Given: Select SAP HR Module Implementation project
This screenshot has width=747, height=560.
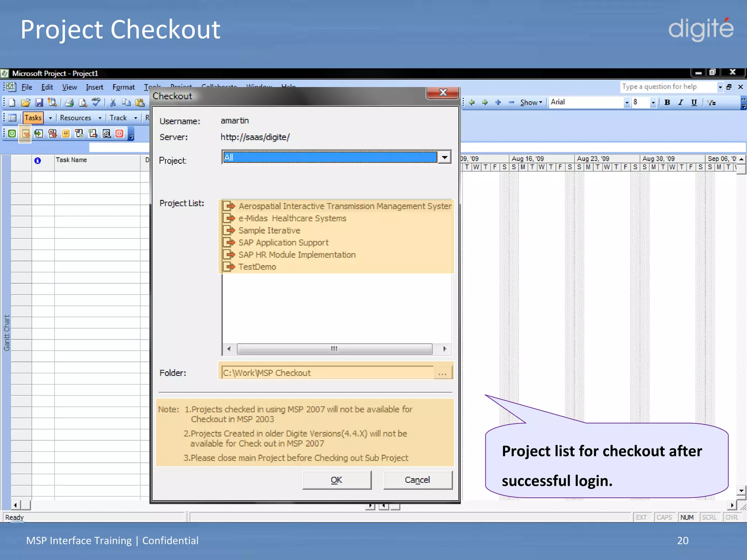Looking at the screenshot, I should [x=290, y=254].
